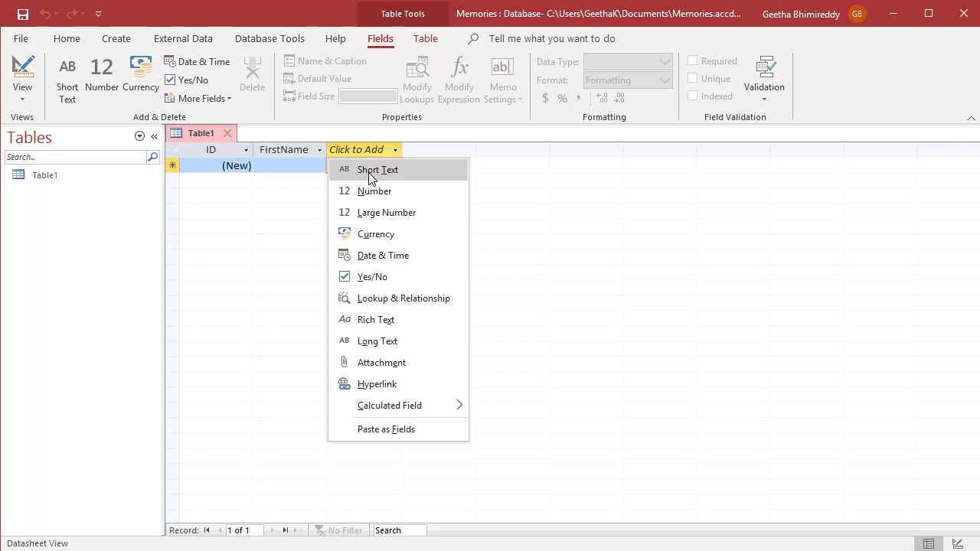980x551 pixels.
Task: Open the Help tab
Action: tap(335, 38)
